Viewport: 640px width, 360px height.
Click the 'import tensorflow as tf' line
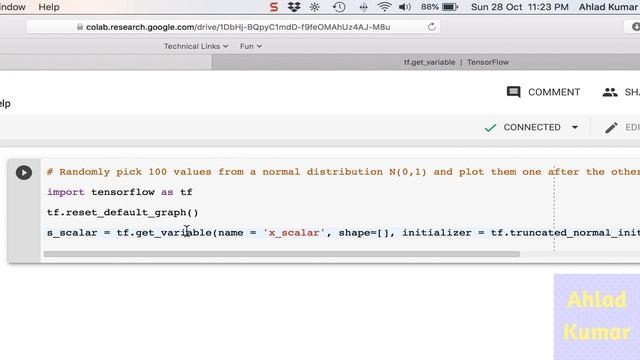point(120,192)
